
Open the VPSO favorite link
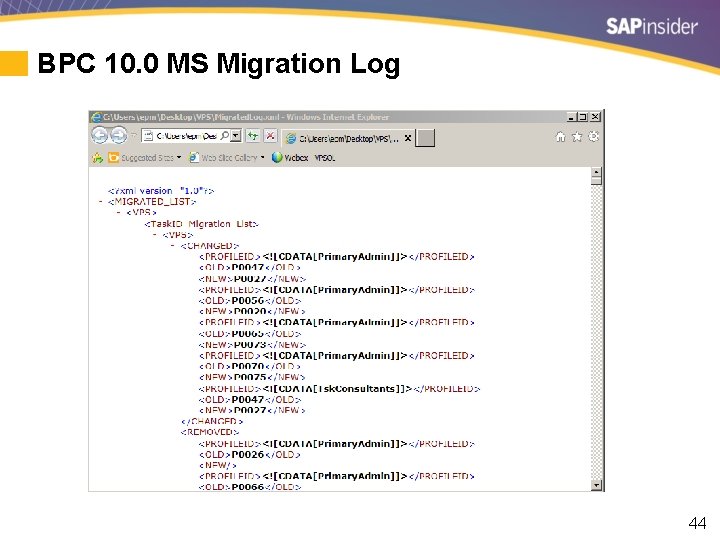(325, 158)
